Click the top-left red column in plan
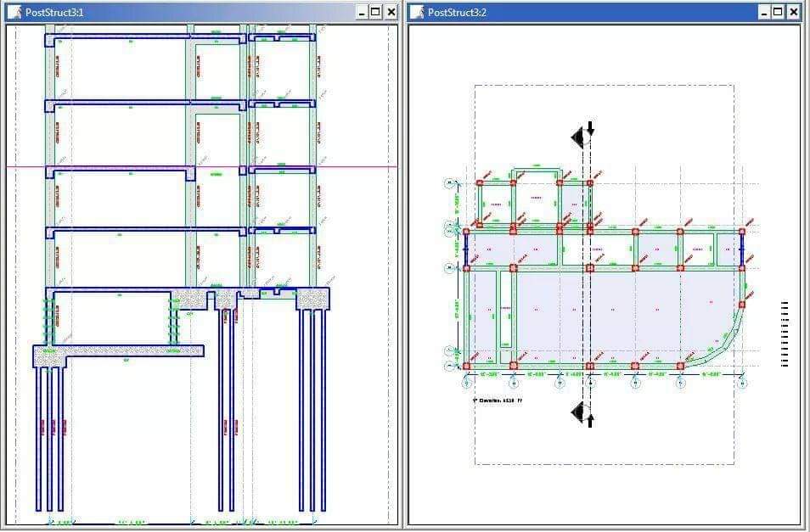 coord(480,182)
